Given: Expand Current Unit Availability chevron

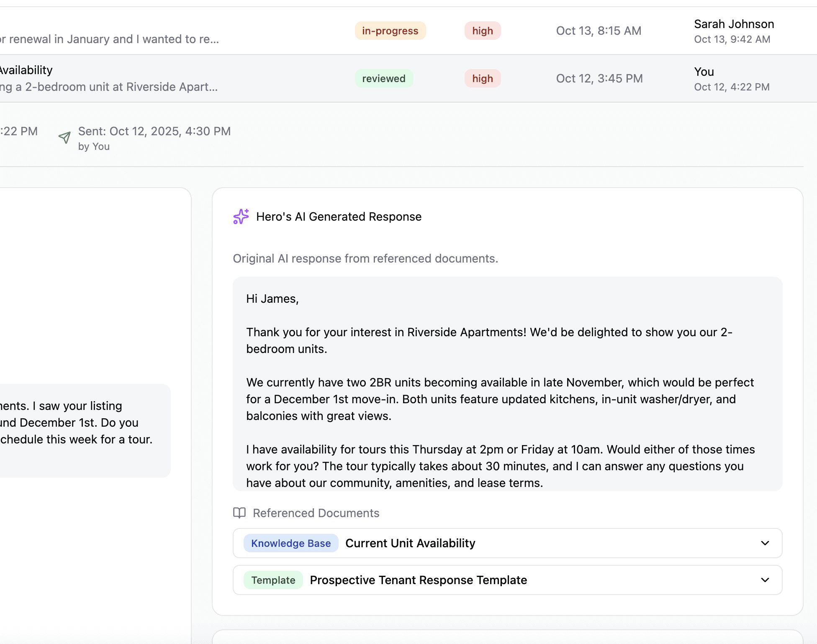Looking at the screenshot, I should coord(765,543).
